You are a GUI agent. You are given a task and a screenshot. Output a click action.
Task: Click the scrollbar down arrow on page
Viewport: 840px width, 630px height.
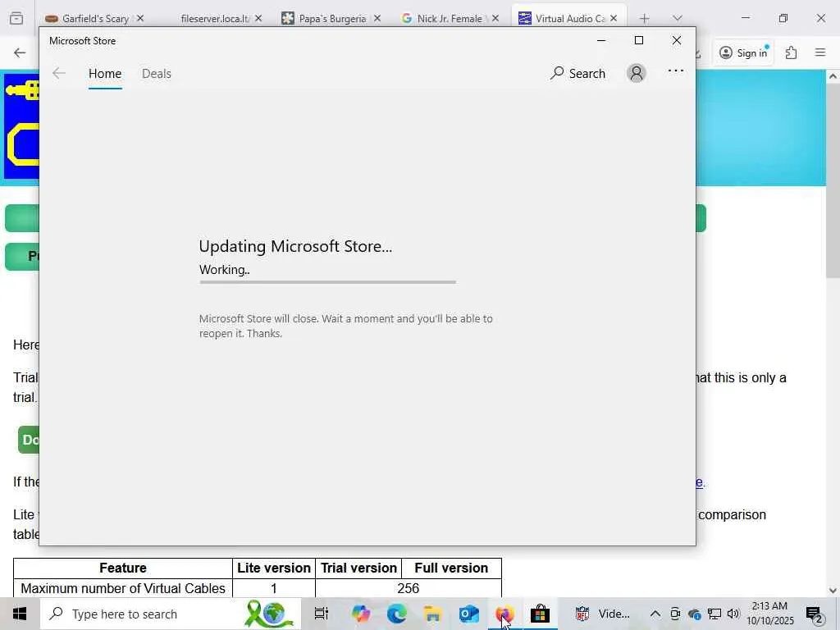833,591
